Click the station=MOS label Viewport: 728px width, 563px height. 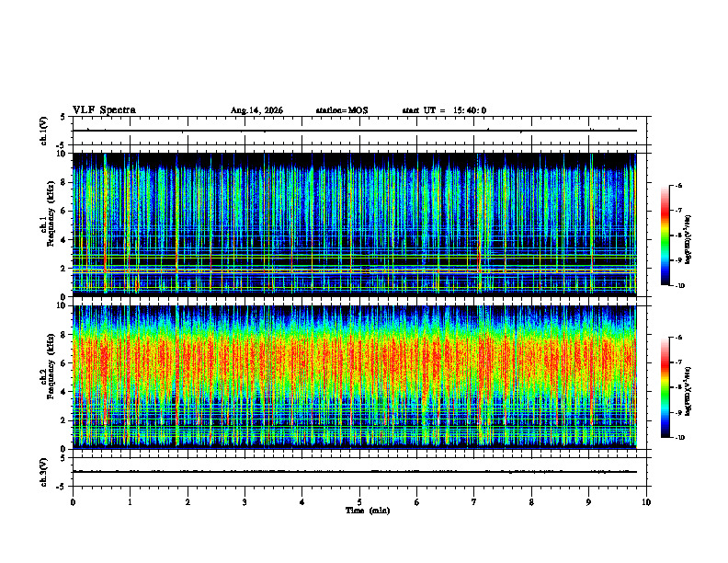coord(342,110)
